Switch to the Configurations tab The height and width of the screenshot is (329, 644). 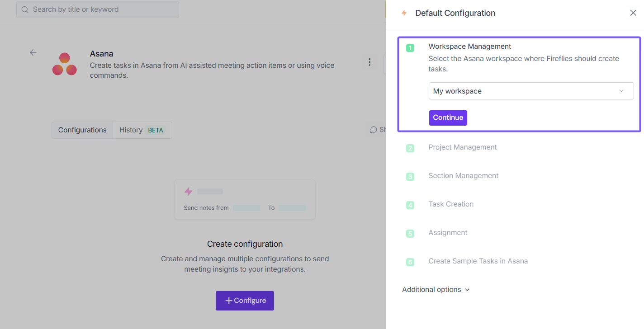(82, 130)
